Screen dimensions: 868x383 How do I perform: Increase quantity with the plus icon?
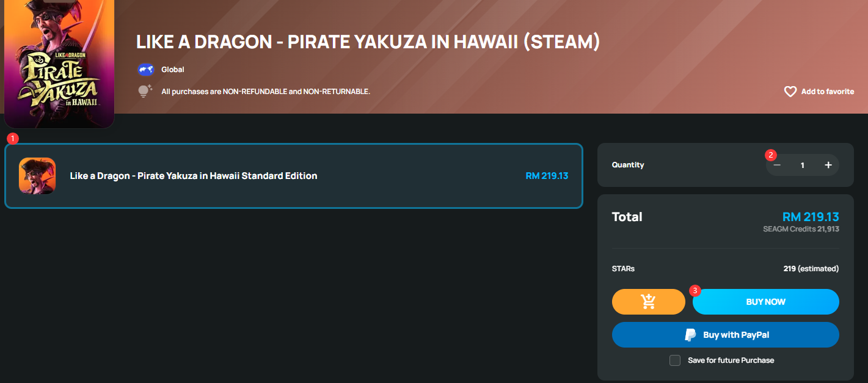[828, 165]
